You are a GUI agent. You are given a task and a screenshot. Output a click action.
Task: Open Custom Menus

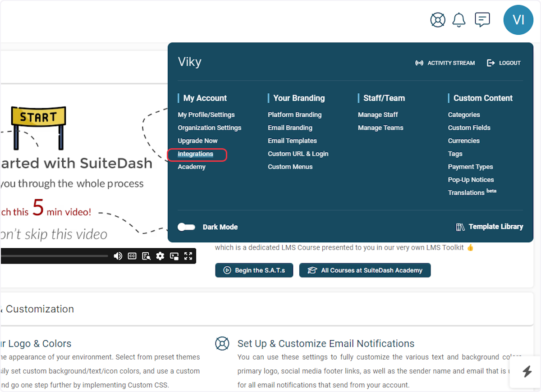pos(290,167)
